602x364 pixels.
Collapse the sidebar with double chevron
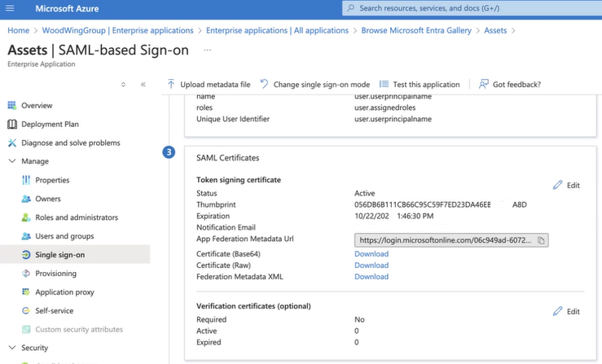(143, 85)
